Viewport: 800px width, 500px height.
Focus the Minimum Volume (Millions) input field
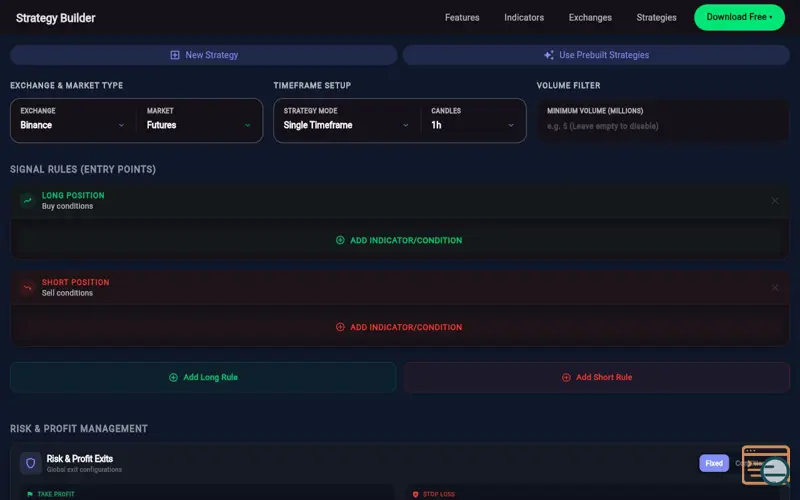(663, 120)
